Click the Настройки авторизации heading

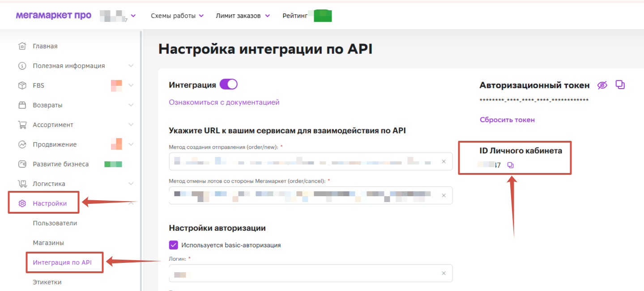218,228
